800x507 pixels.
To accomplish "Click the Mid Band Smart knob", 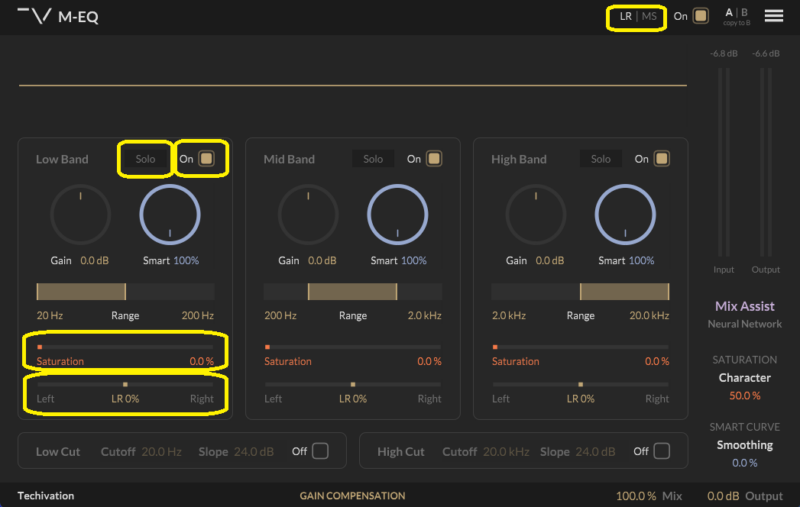I will pyautogui.click(x=397, y=216).
